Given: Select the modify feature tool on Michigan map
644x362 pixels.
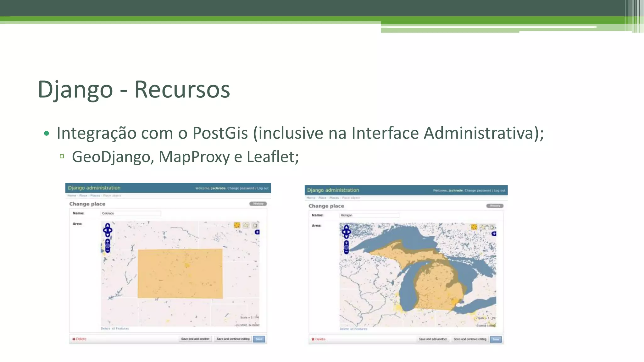Looking at the screenshot, I should 492,227.
